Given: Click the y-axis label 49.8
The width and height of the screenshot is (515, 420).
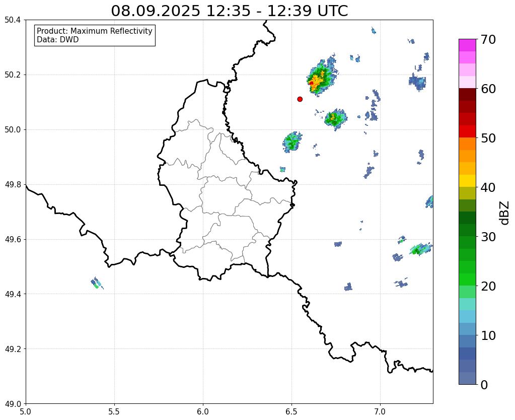Looking at the screenshot, I should pyautogui.click(x=13, y=184).
